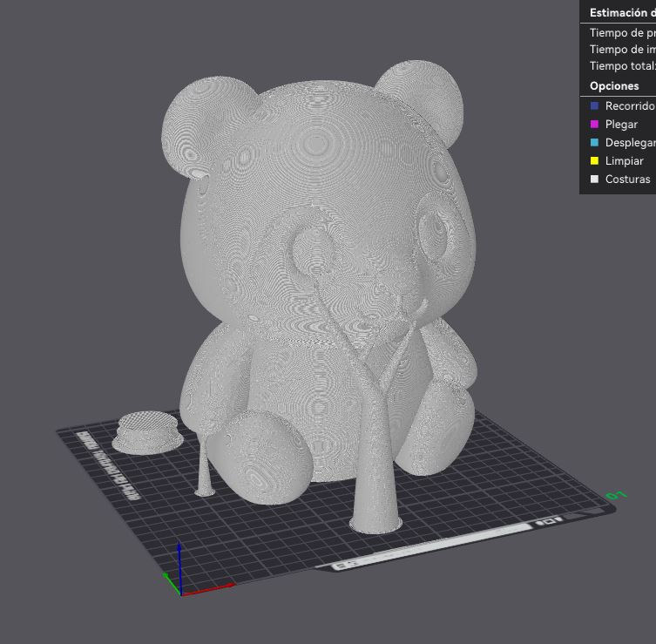Click the Estimación header in legend panel
This screenshot has height=644, width=656.
coord(623,12)
